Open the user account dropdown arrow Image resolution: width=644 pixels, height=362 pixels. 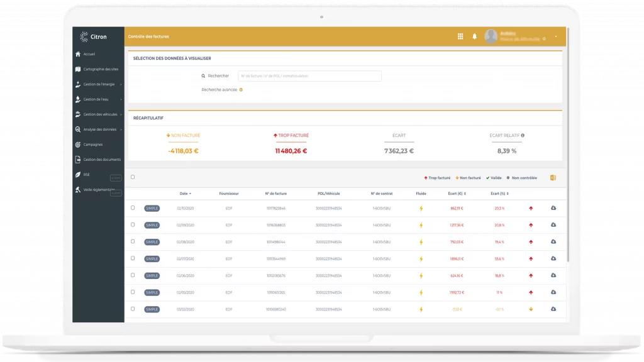[x=556, y=36]
